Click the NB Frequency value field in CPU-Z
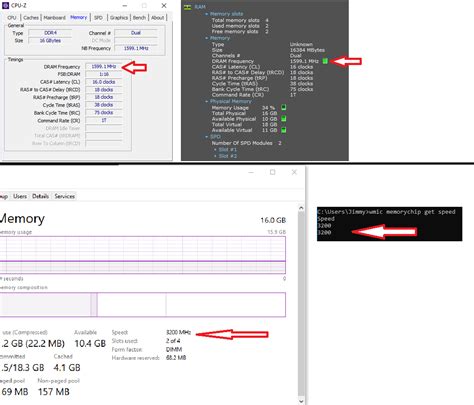The height and width of the screenshot is (405, 474). tap(136, 48)
